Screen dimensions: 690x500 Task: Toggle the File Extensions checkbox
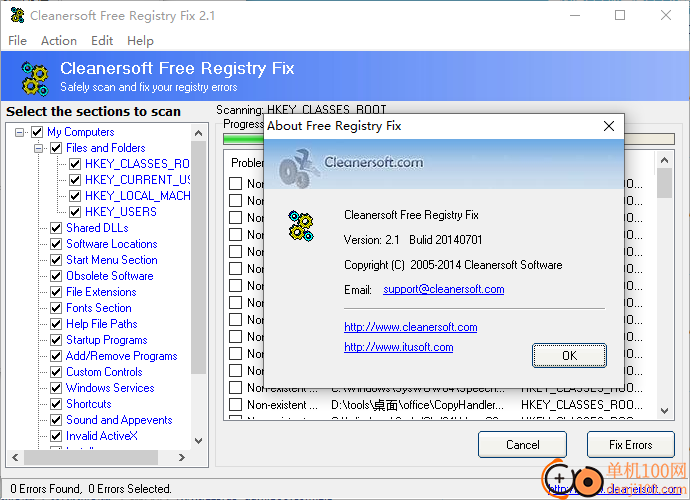[56, 292]
